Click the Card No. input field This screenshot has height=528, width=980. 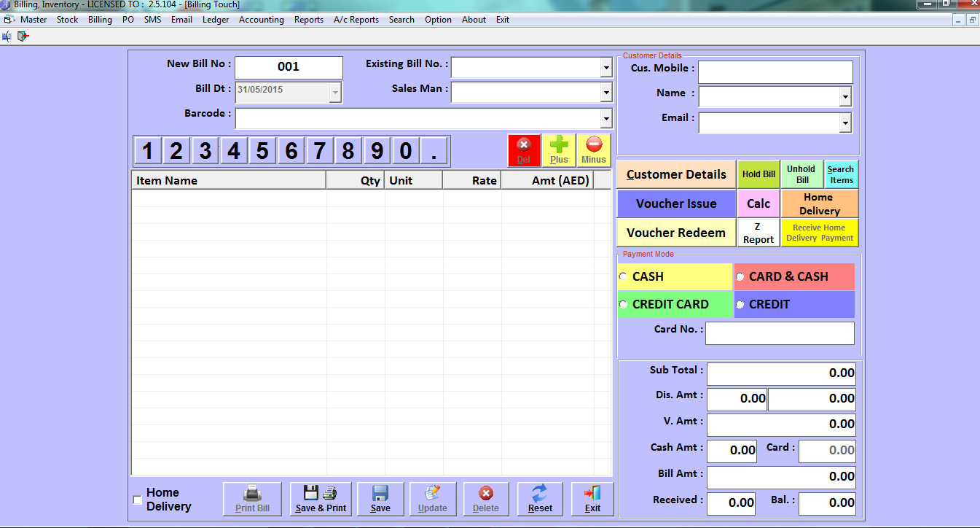[780, 333]
